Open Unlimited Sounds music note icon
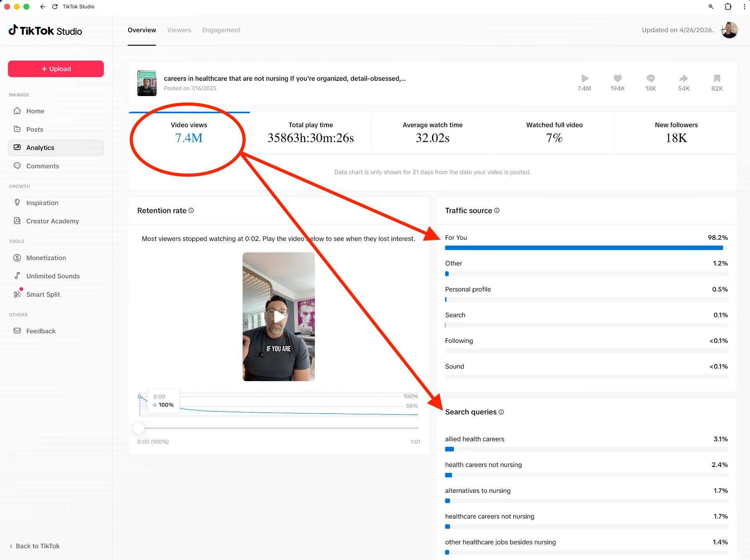 click(x=17, y=276)
